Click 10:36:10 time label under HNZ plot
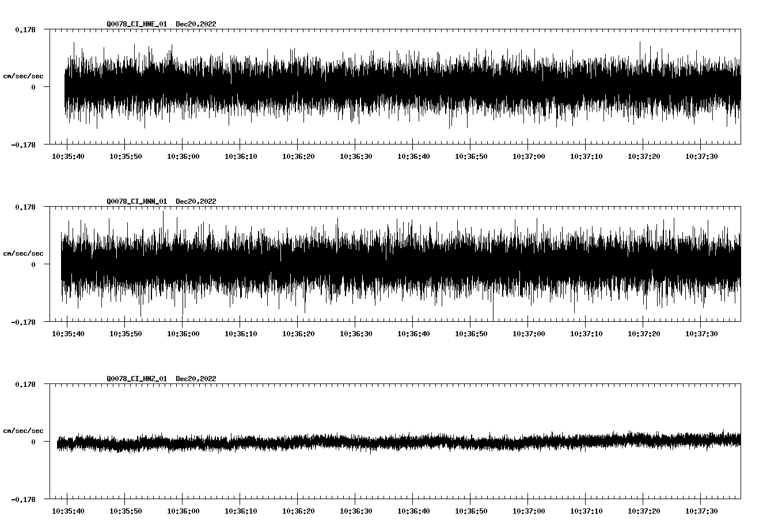The image size is (782, 532). pos(241,511)
